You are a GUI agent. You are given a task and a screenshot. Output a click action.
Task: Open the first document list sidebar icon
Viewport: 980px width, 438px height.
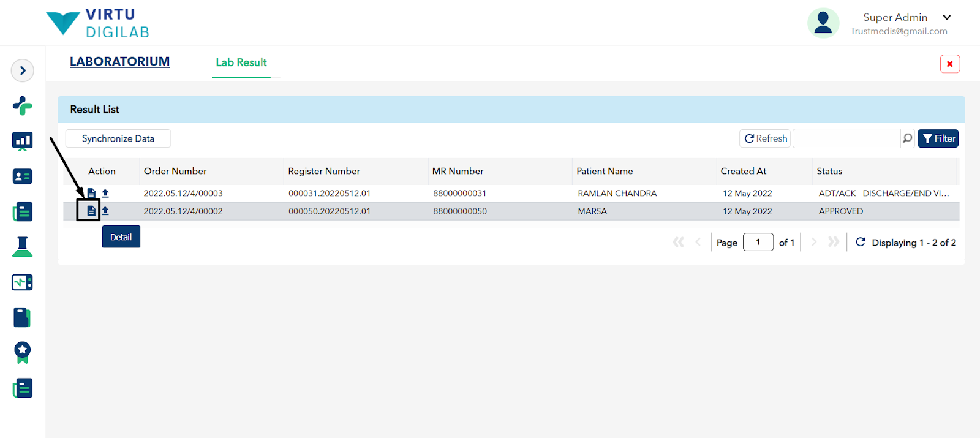23,212
